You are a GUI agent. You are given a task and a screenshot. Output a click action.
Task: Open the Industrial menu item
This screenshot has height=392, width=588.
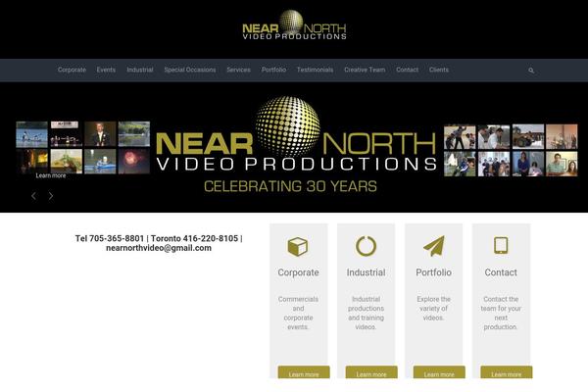pyautogui.click(x=140, y=70)
